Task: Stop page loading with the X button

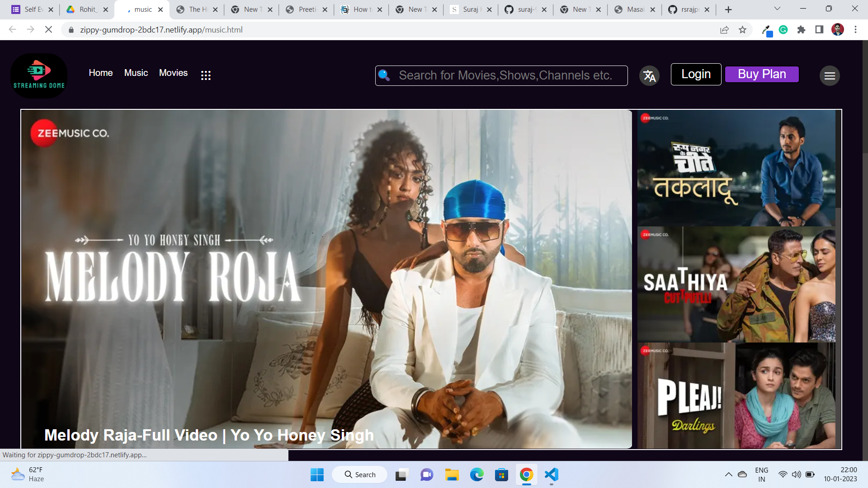Action: [49, 30]
